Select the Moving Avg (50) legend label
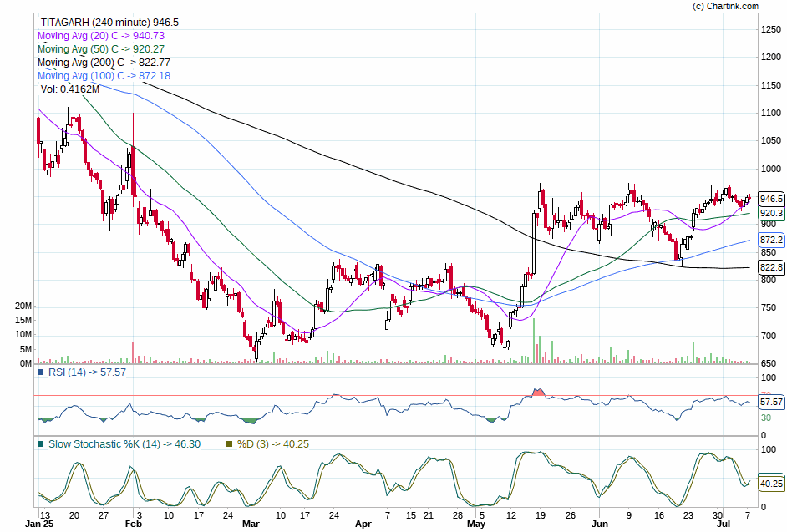 tap(101, 49)
